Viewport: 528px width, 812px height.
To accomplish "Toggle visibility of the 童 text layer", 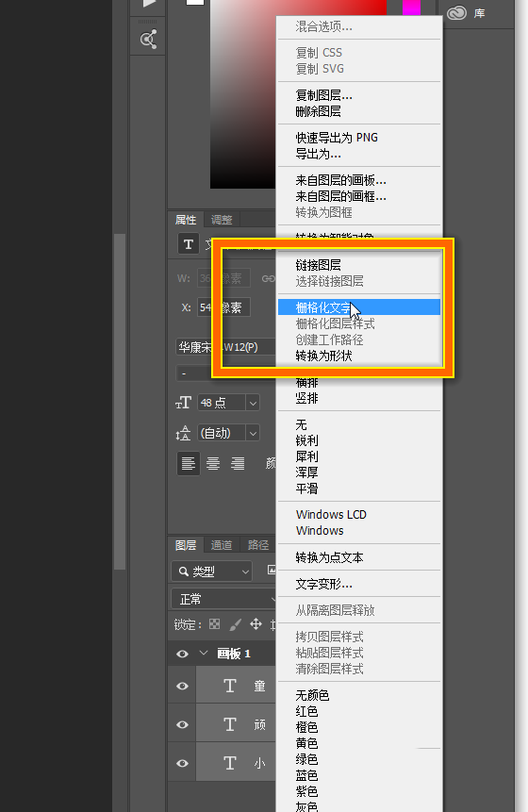I will click(182, 687).
